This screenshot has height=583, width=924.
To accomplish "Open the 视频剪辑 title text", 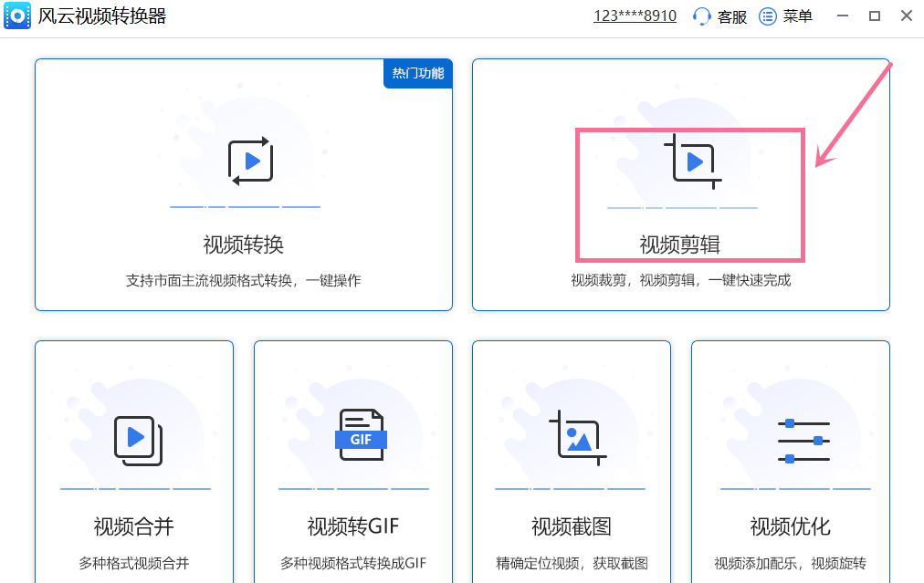I will (680, 245).
